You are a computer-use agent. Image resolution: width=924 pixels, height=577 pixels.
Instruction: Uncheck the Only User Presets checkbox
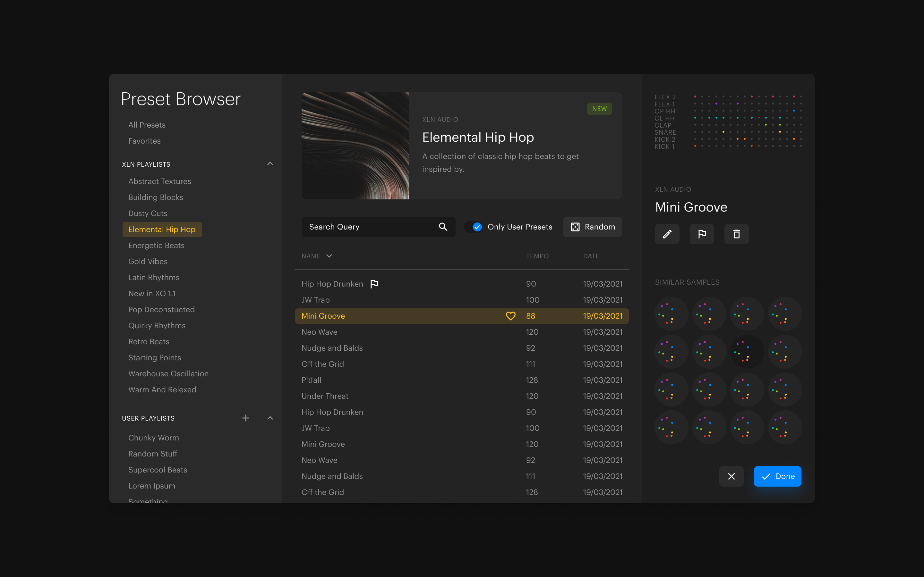click(x=477, y=227)
